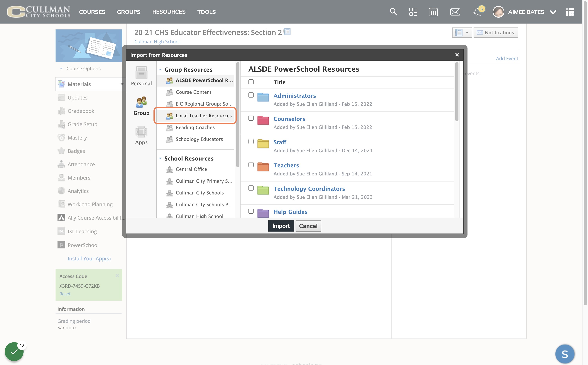Open the blue Administrators folder icon
The width and height of the screenshot is (588, 365).
[x=263, y=97]
